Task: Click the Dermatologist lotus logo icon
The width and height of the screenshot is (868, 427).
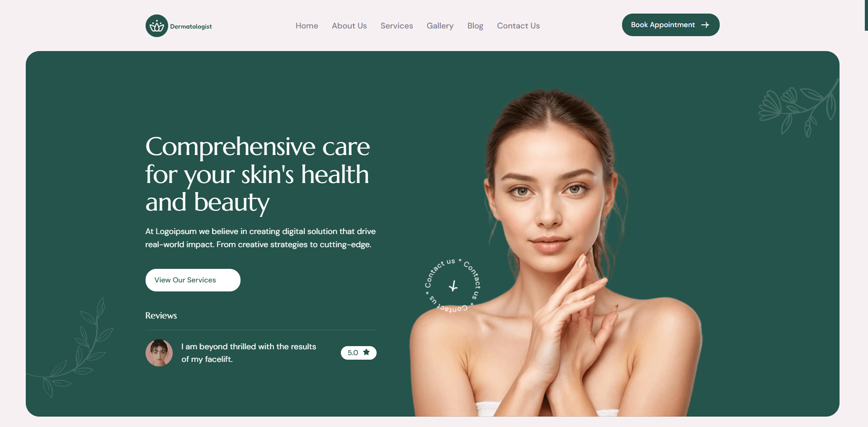Action: point(157,26)
